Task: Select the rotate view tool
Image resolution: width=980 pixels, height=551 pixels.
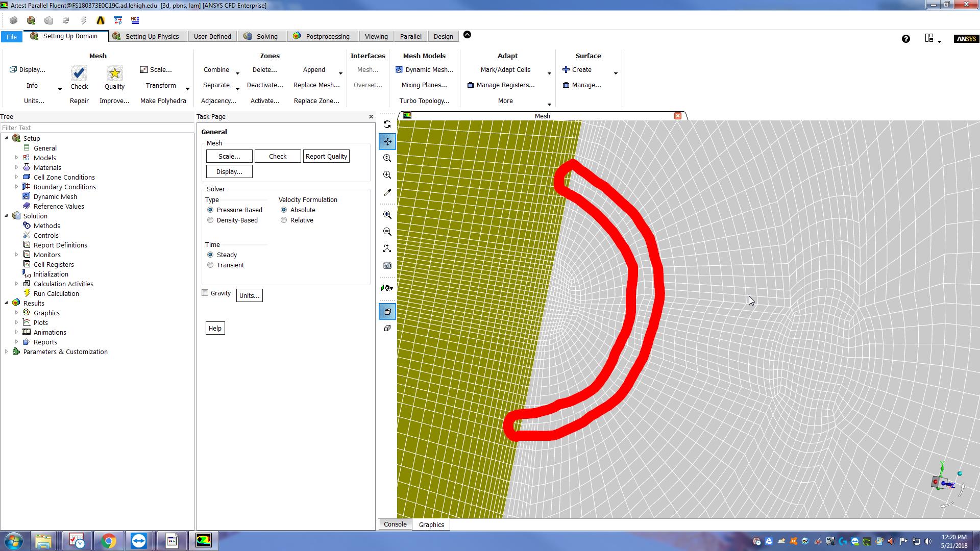Action: [x=387, y=124]
